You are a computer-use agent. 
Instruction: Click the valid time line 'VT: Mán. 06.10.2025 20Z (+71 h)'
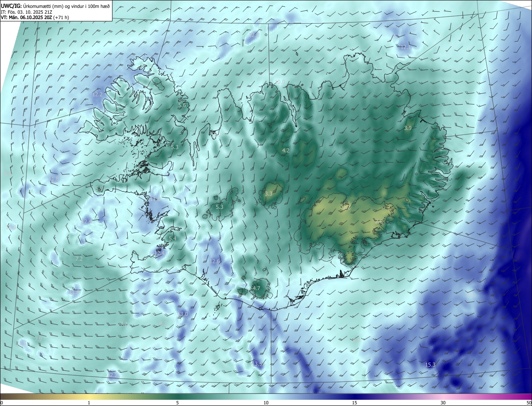coord(34,17)
